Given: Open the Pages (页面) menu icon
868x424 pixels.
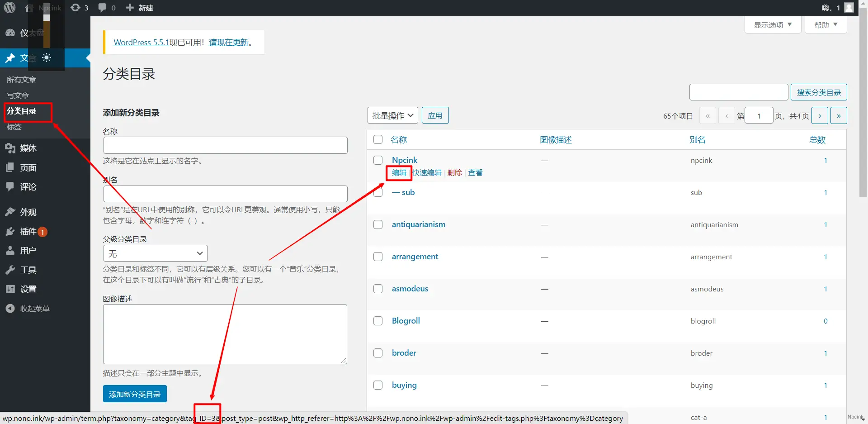Looking at the screenshot, I should pyautogui.click(x=10, y=167).
